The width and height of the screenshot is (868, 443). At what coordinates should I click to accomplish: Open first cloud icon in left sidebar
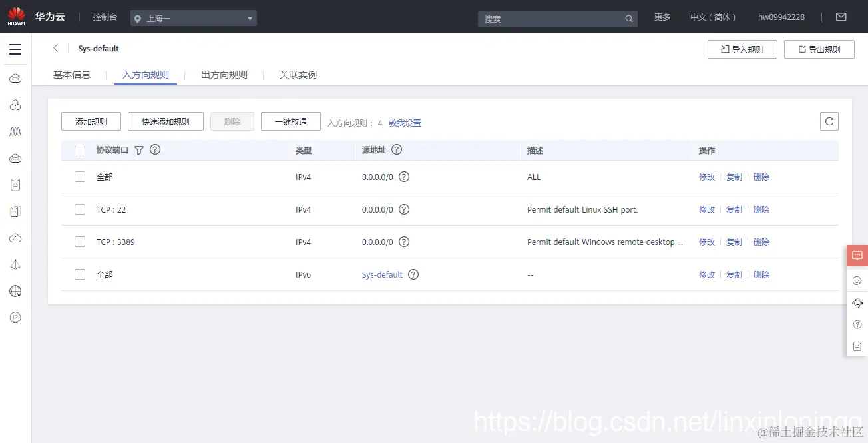tap(15, 79)
